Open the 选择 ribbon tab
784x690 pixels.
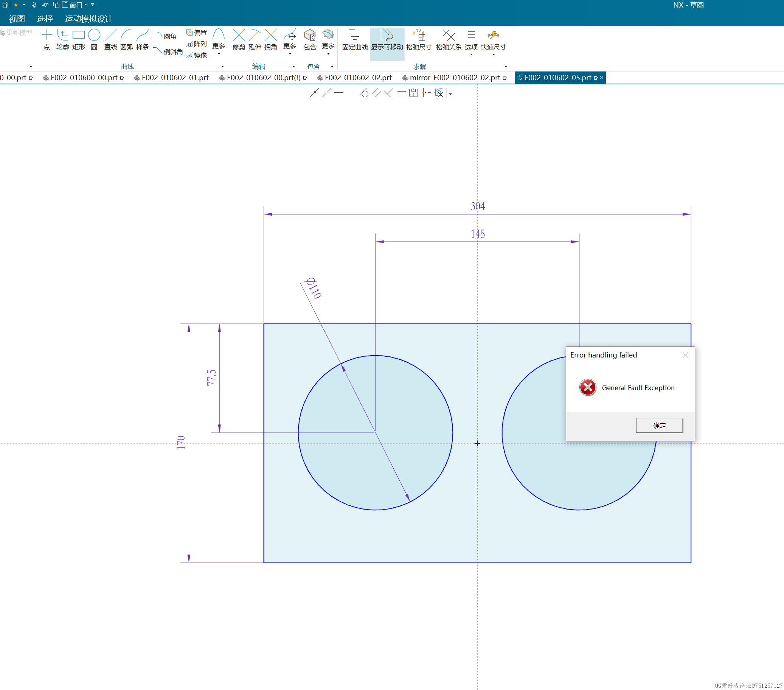tap(45, 19)
